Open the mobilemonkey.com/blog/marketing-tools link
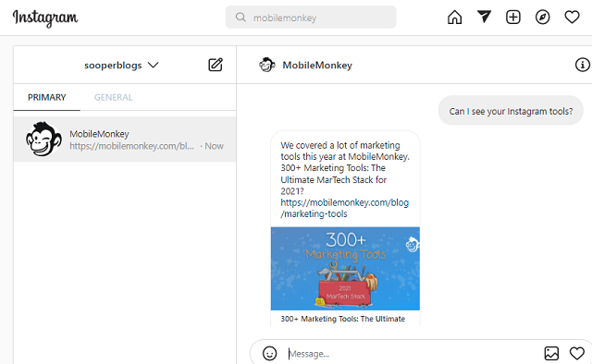This screenshot has height=364, width=592. (344, 208)
